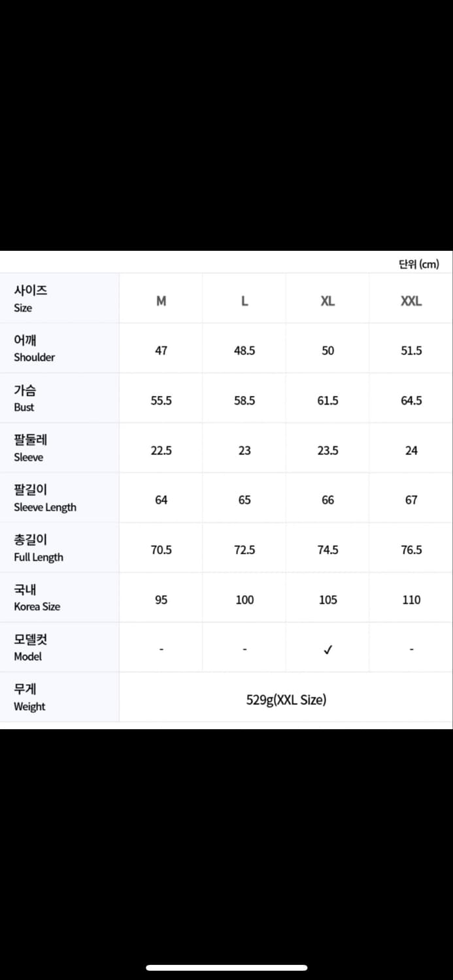
Task: Select the bust 61.5 measurement cell
Action: click(328, 400)
